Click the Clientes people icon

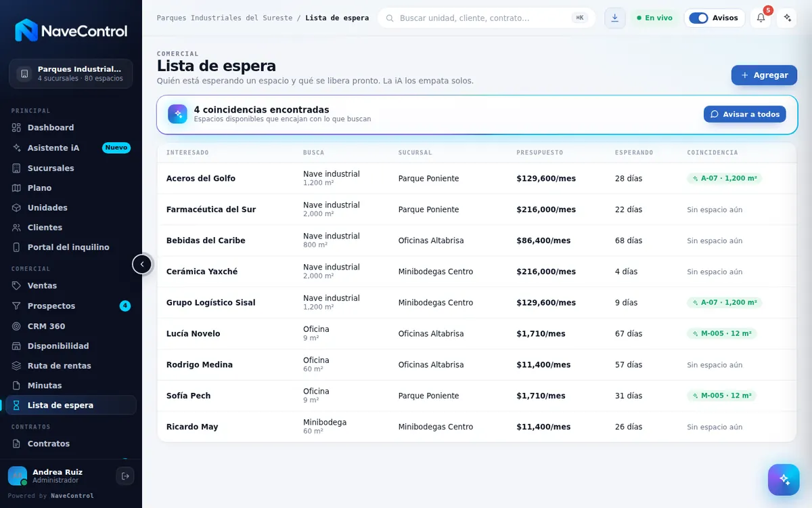point(17,228)
